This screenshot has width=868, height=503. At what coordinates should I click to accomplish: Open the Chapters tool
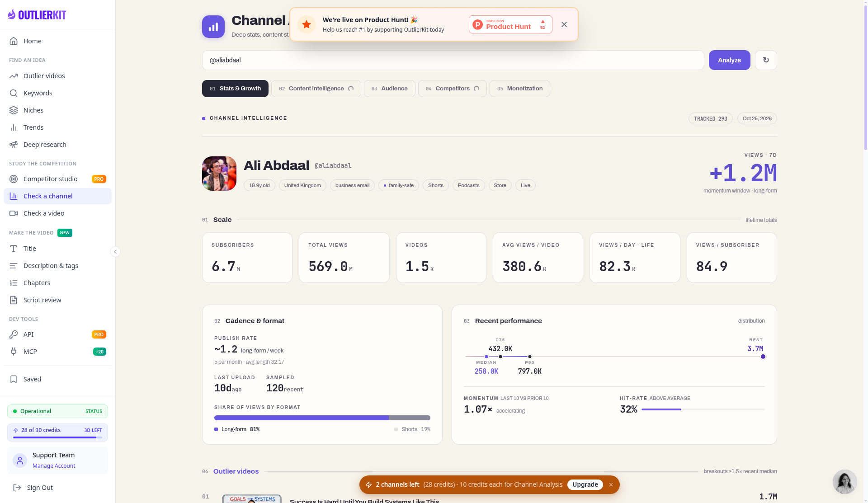pos(57,283)
